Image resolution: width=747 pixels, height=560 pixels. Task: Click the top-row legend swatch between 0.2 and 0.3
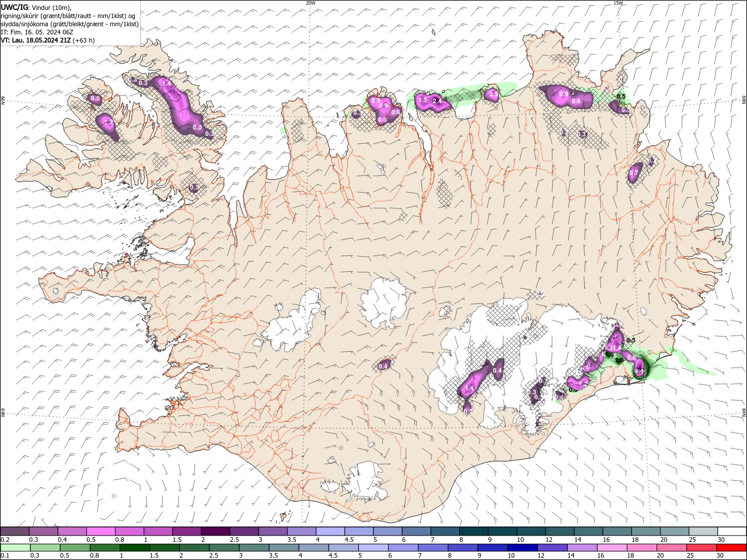coord(15,531)
